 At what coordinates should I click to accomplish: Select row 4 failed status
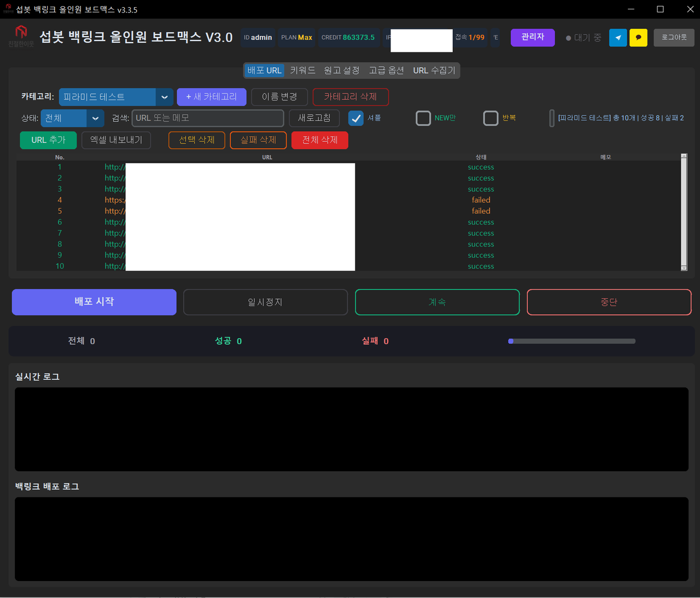pyautogui.click(x=481, y=200)
